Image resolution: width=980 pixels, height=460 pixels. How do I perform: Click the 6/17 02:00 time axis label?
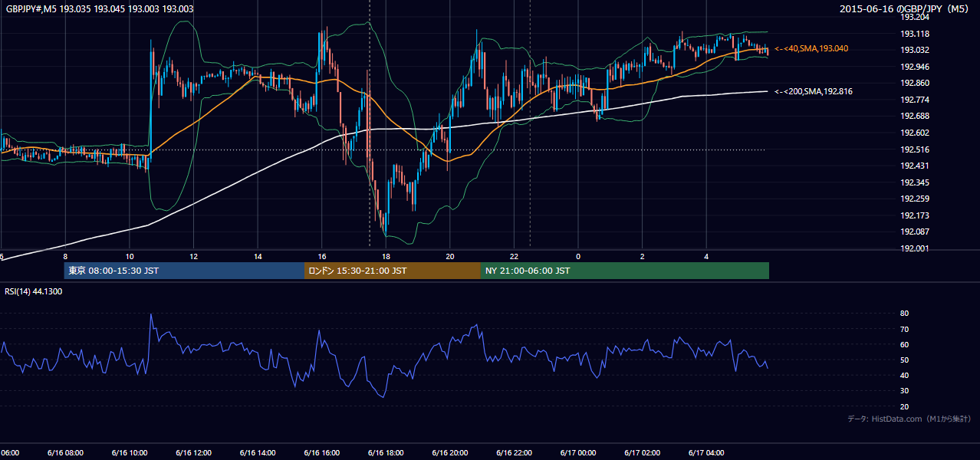[x=643, y=452]
